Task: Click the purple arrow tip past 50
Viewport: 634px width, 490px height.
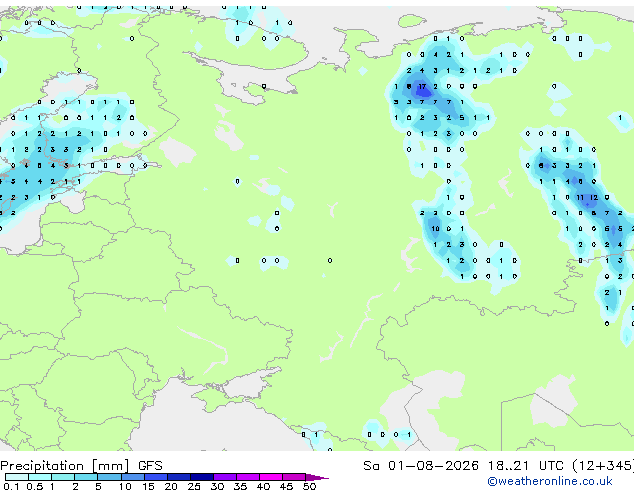Action: [x=317, y=477]
